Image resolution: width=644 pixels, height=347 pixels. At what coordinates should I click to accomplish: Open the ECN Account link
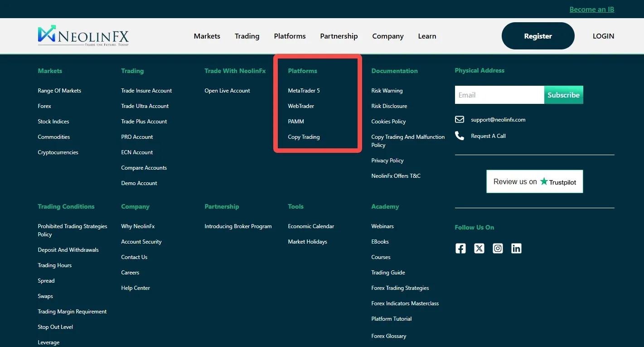(137, 152)
